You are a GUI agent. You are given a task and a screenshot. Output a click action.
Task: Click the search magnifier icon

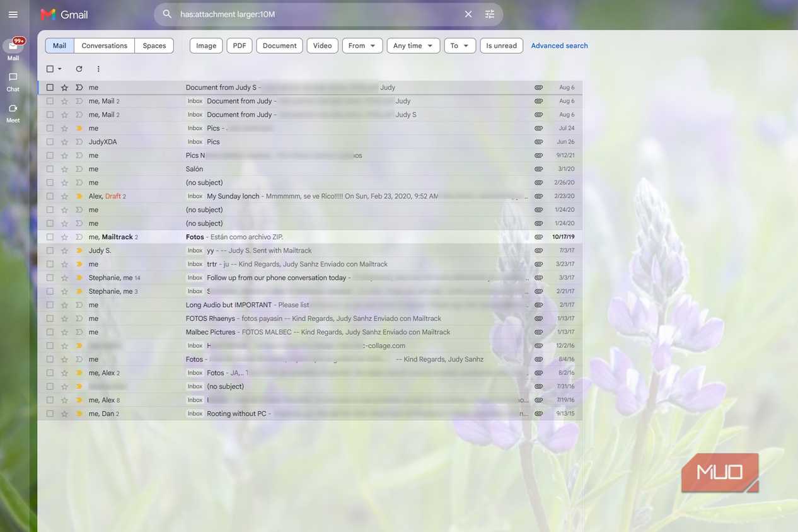pyautogui.click(x=167, y=14)
